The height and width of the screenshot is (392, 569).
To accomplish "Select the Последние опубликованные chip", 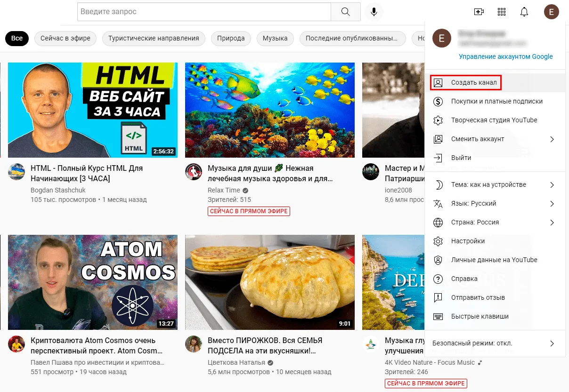I will tap(352, 38).
